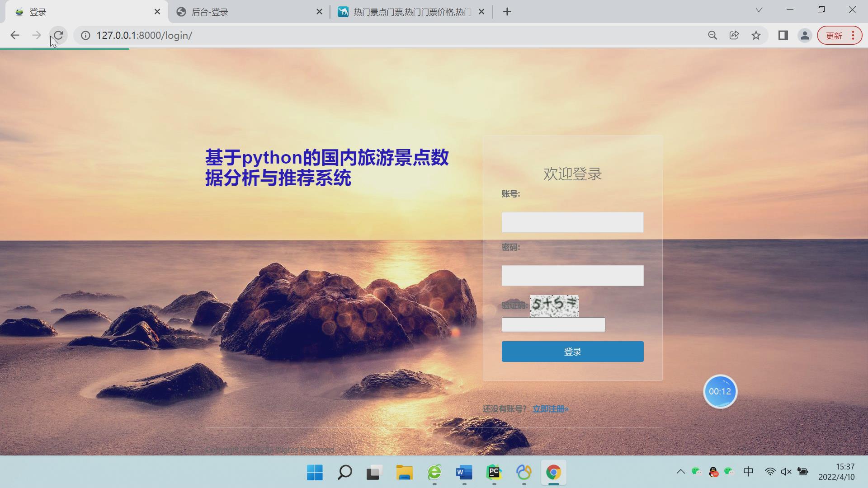Open the green browser from the taskbar

click(434, 473)
